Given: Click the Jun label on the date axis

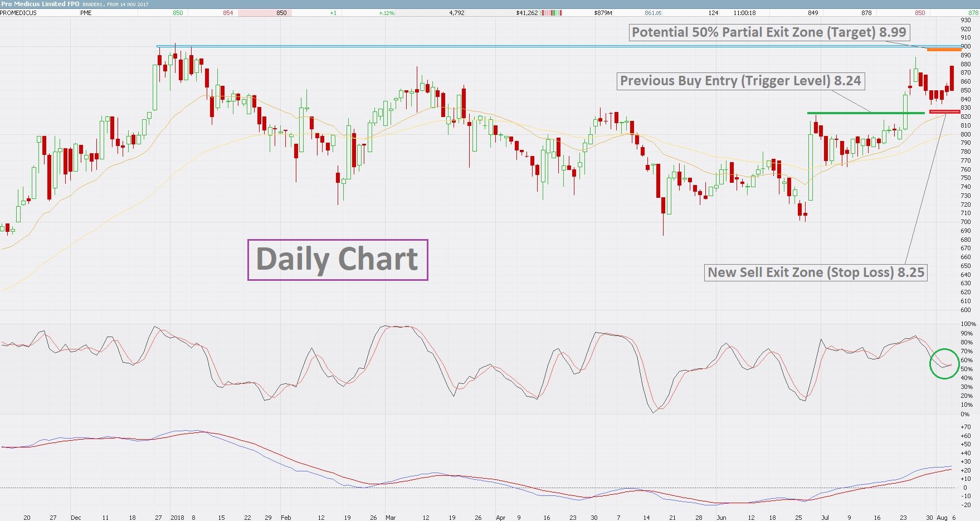Looking at the screenshot, I should tap(721, 518).
